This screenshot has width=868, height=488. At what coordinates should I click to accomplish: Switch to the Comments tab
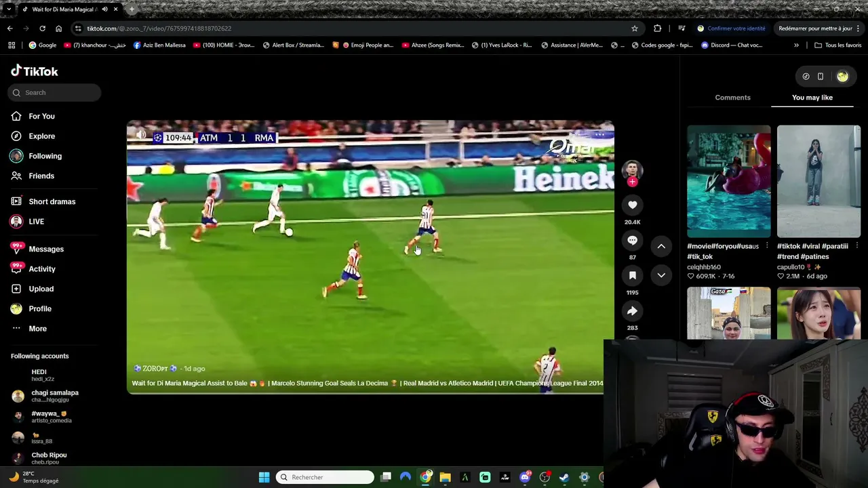[x=732, y=98]
